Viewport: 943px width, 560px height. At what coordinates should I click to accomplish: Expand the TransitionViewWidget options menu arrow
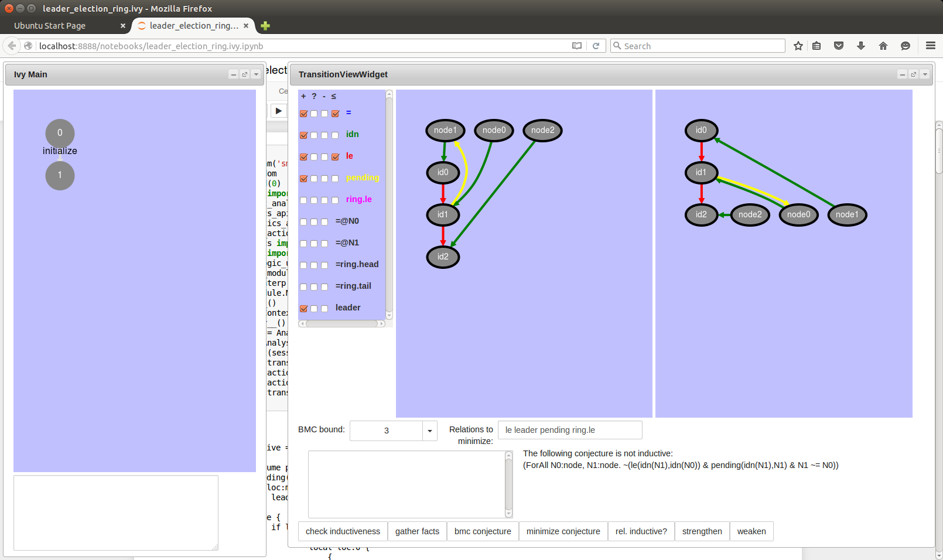[x=925, y=74]
